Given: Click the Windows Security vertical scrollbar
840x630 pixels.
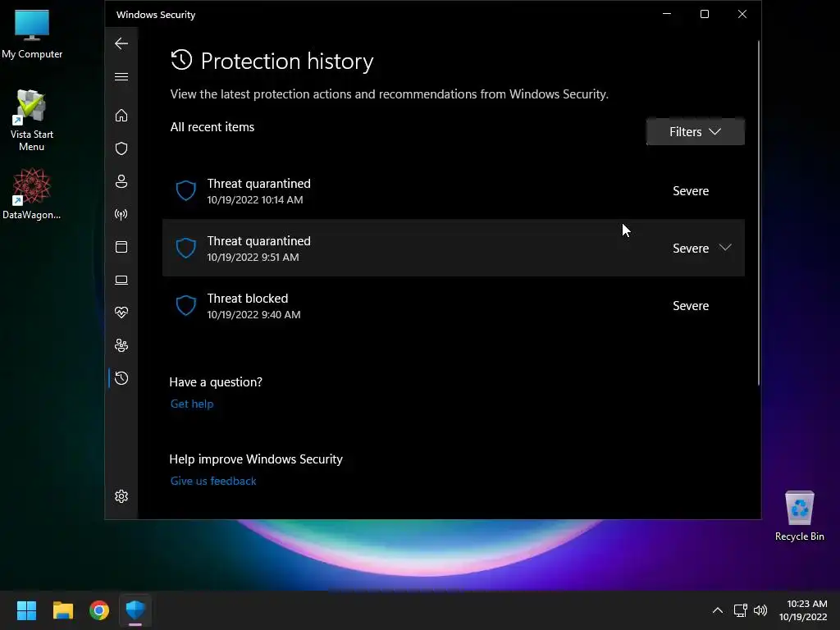Looking at the screenshot, I should (x=759, y=212).
